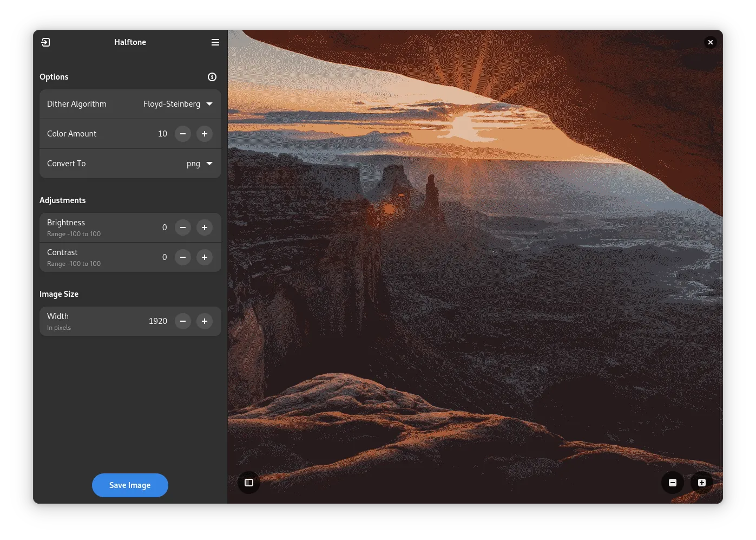The width and height of the screenshot is (756, 540).
Task: Decrease Brightness with the minus button
Action: coord(183,227)
